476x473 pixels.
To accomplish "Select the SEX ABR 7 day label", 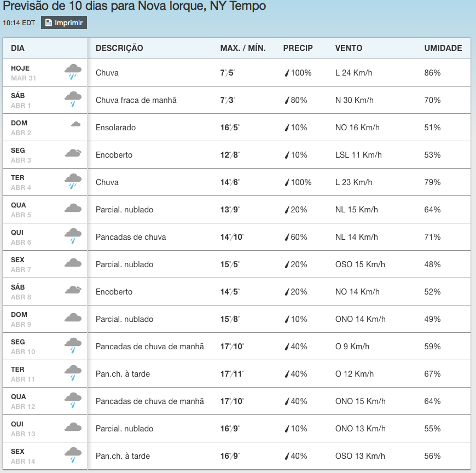I will click(x=21, y=264).
